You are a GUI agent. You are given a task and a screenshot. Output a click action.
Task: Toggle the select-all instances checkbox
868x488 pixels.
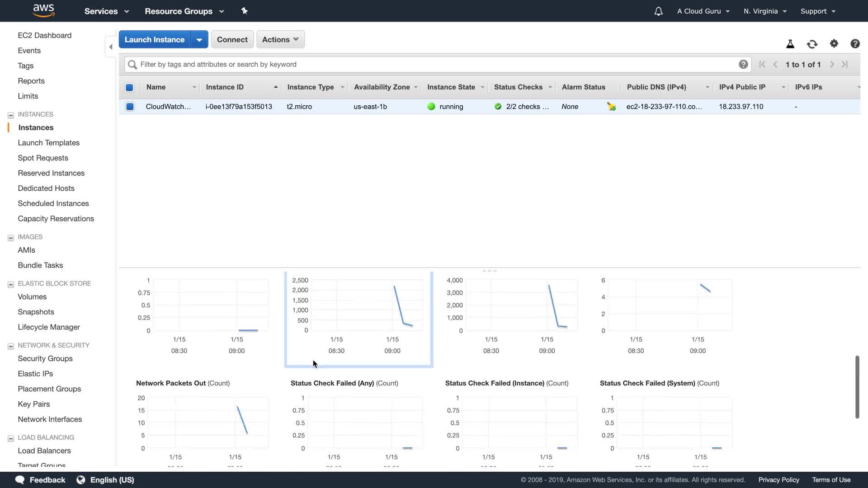click(x=129, y=87)
